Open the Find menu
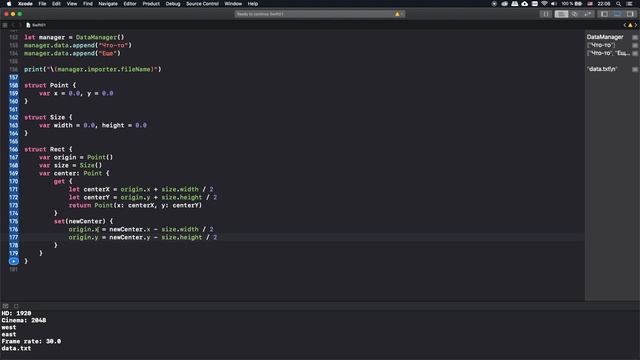The height and width of the screenshot is (360, 640). click(88, 4)
